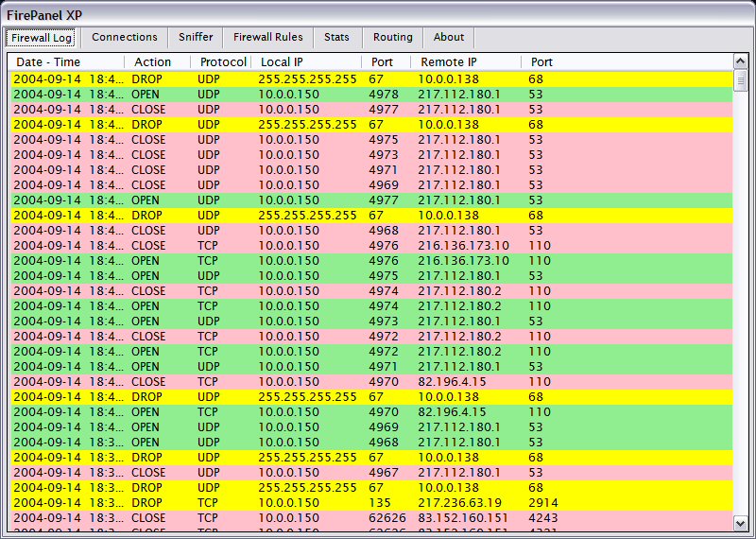Click the vertical scrollbar thumb
This screenshot has height=539, width=756.
(741, 79)
